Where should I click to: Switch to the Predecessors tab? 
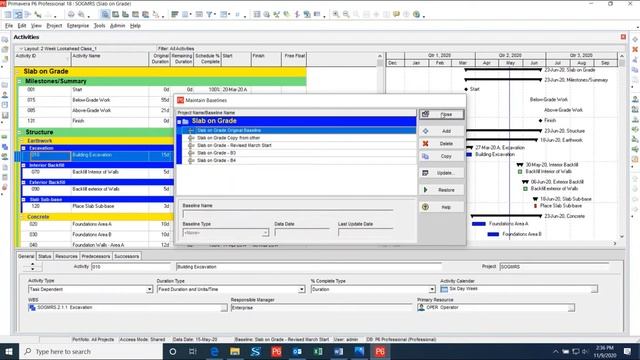tap(96, 256)
